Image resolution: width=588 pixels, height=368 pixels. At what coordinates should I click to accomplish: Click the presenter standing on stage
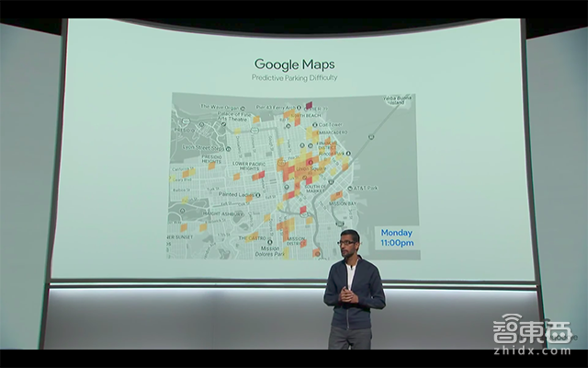pos(351,290)
